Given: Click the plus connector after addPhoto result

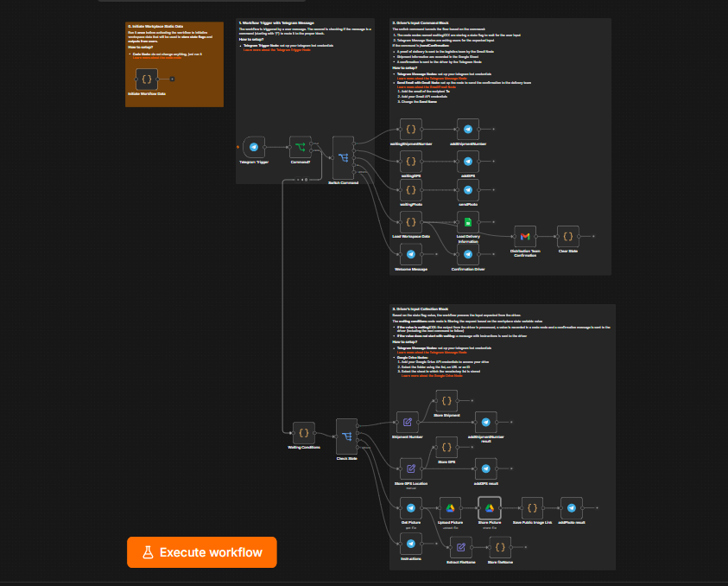Looking at the screenshot, I should pyautogui.click(x=597, y=508).
